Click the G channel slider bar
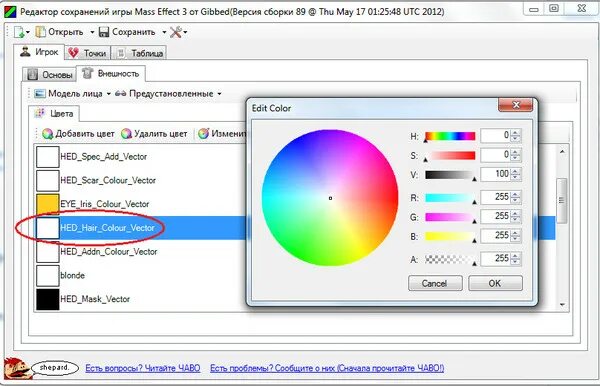This screenshot has width=600, height=386. coord(450,217)
